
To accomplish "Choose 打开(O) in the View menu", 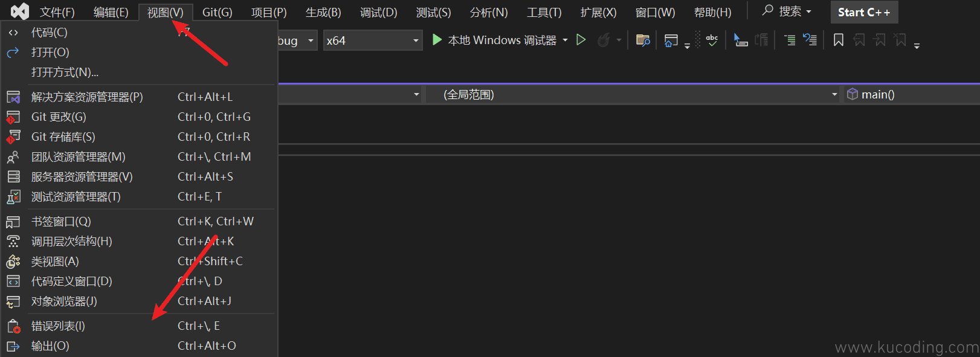I will [139, 53].
